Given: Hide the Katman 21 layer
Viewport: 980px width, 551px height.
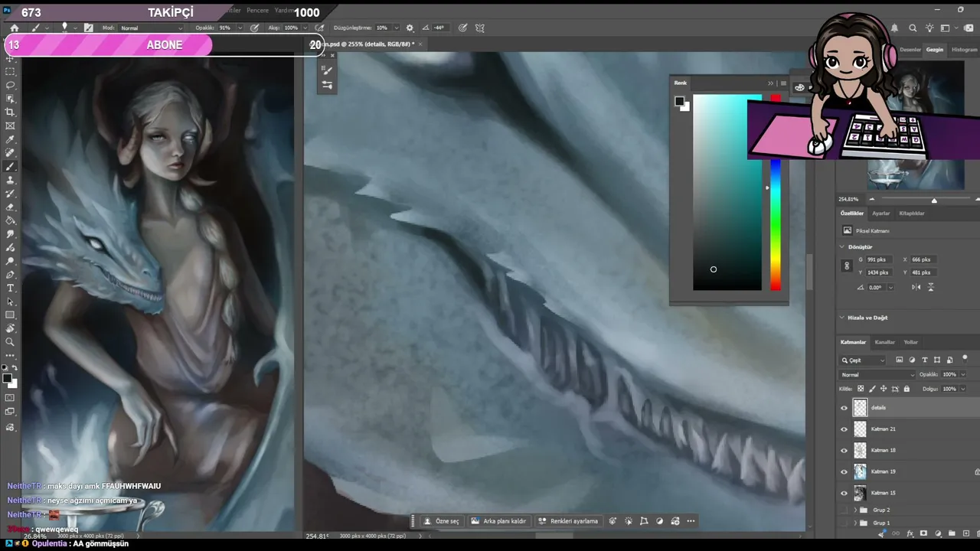Looking at the screenshot, I should [844, 429].
